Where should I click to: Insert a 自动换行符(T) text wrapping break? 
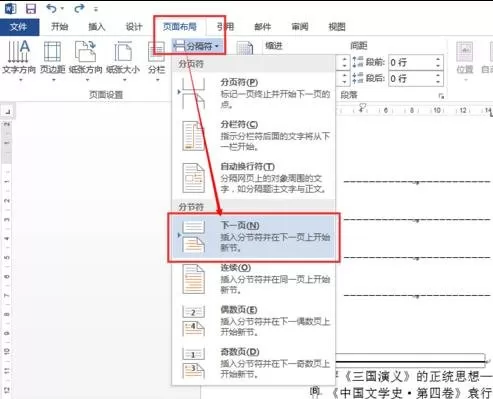pyautogui.click(x=253, y=177)
